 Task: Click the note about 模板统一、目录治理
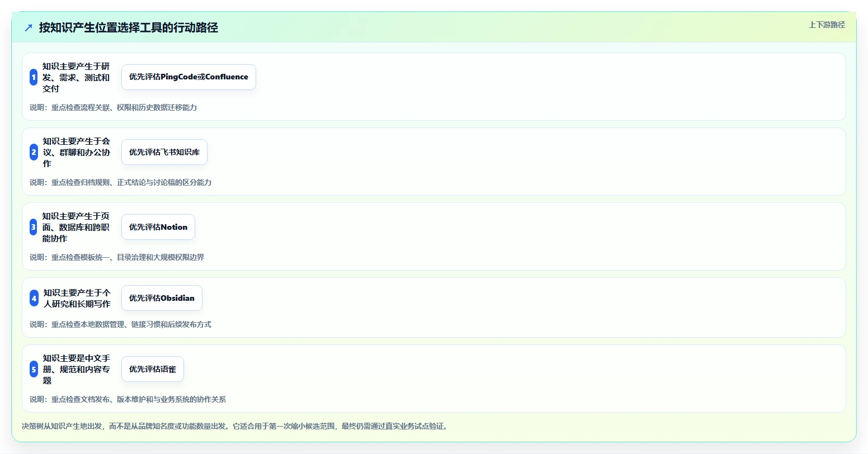point(117,257)
